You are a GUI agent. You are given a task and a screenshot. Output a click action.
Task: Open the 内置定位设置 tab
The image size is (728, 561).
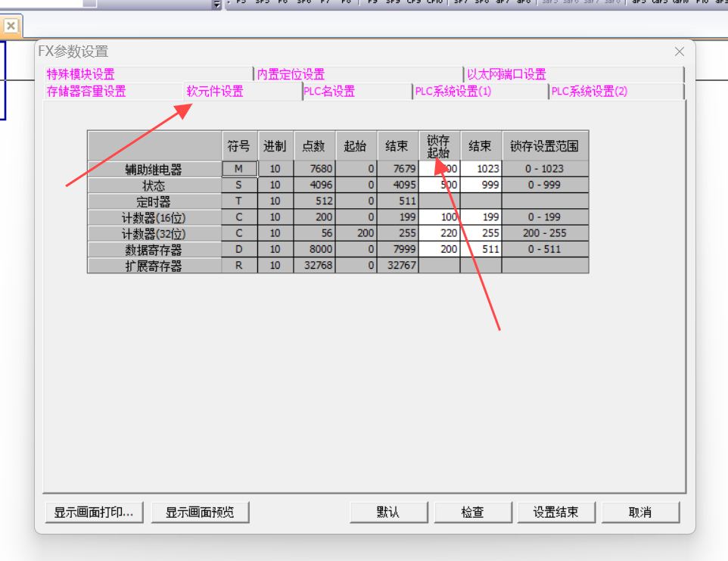[x=291, y=74]
